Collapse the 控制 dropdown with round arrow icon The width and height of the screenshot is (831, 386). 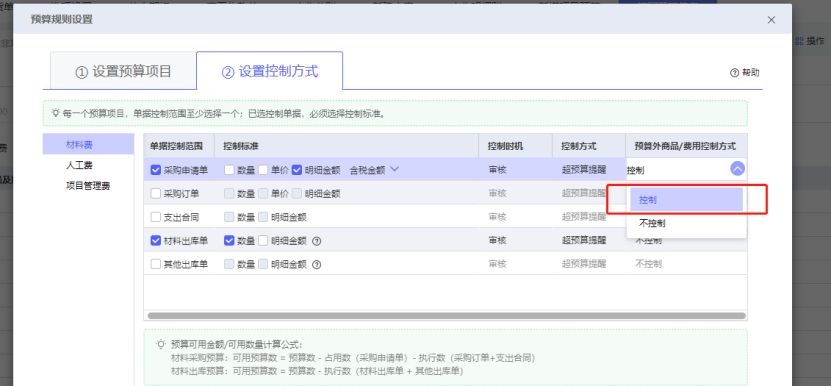click(x=737, y=169)
